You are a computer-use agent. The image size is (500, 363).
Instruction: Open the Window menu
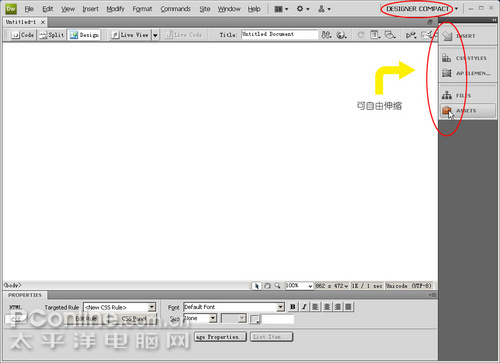coord(229,9)
